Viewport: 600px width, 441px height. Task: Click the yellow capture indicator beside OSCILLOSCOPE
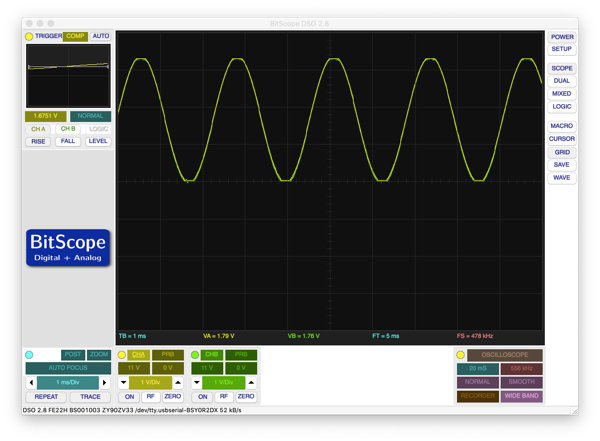(461, 355)
